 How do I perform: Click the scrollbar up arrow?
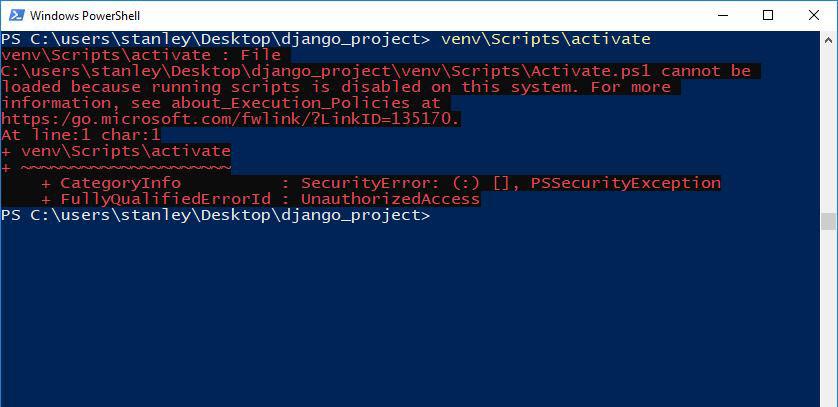[828, 38]
